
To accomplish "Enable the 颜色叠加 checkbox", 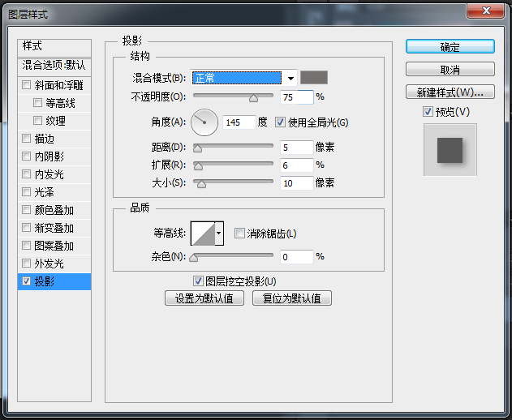I will pyautogui.click(x=26, y=209).
